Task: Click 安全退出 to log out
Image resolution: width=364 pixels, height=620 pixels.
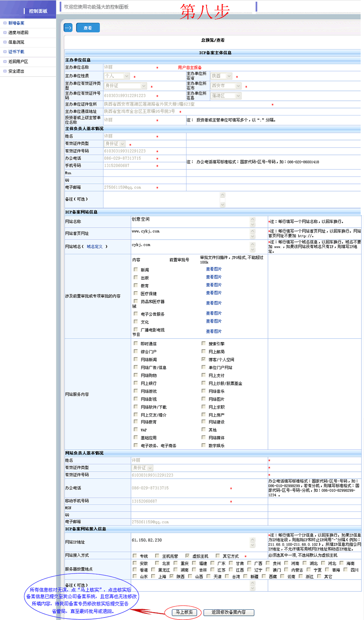Action: [16, 71]
